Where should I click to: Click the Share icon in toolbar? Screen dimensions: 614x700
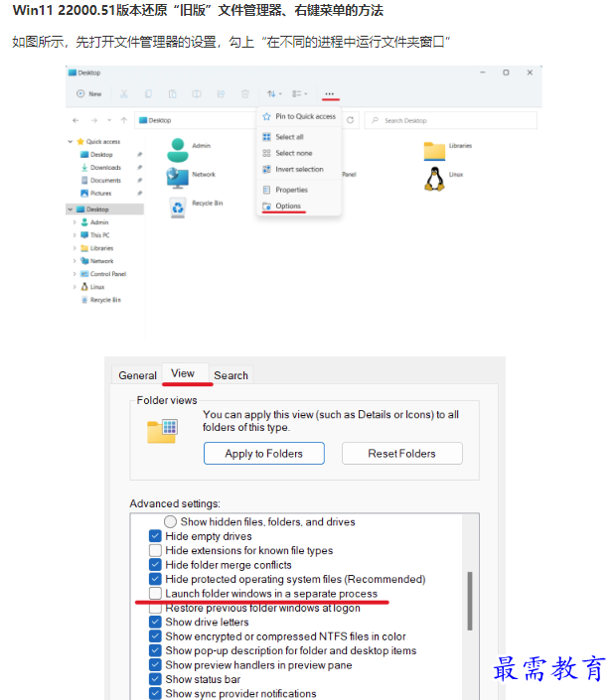click(221, 93)
